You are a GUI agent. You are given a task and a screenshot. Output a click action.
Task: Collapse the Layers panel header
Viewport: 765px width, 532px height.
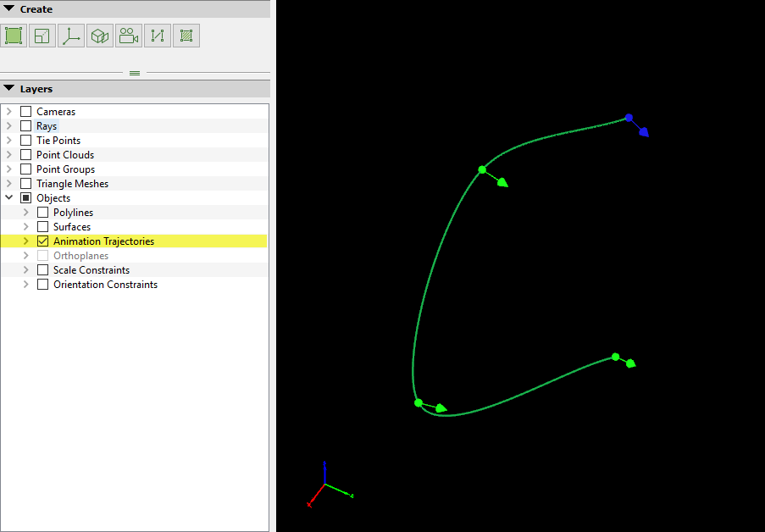tap(8, 89)
